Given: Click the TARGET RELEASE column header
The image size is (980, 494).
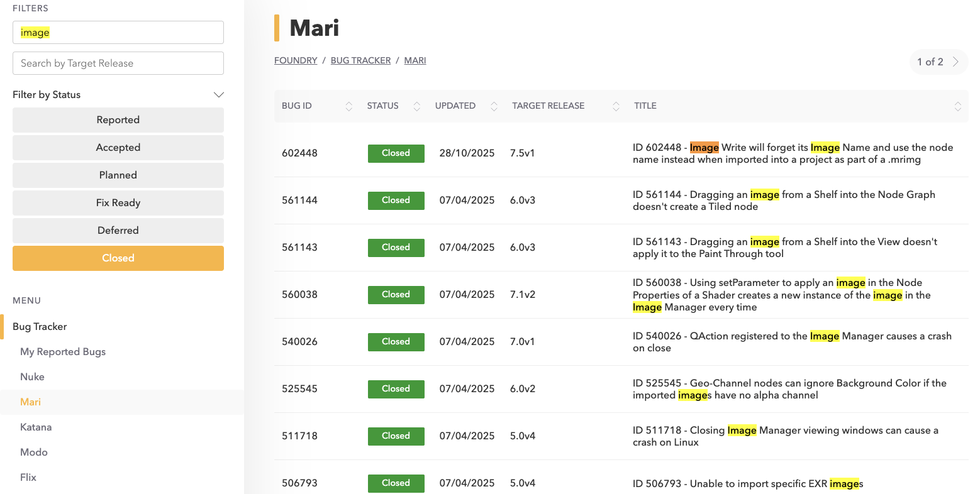Looking at the screenshot, I should tap(548, 106).
